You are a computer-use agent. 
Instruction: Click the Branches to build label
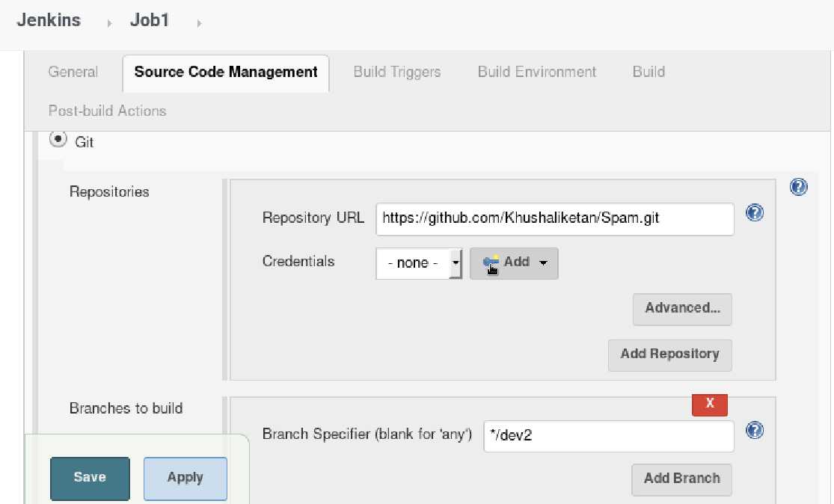click(126, 408)
